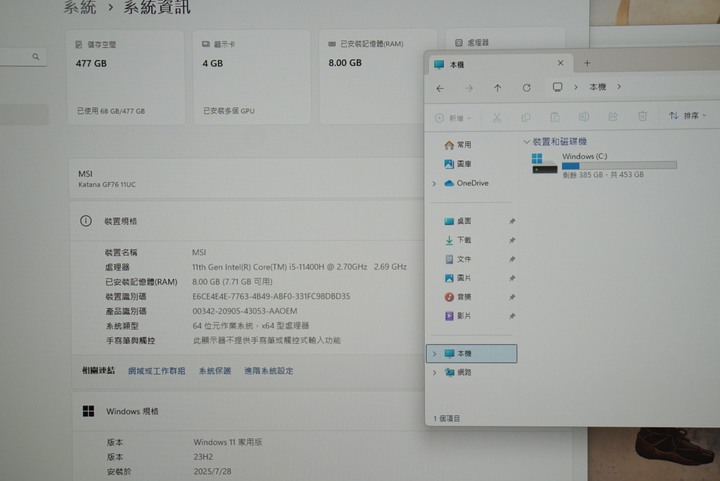Click chevron before 本機 in address bar
The image size is (720, 481).
pyautogui.click(x=575, y=87)
